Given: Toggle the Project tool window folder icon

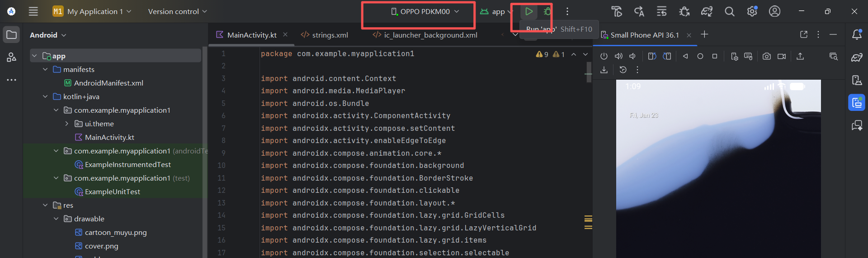Looking at the screenshot, I should point(11,35).
